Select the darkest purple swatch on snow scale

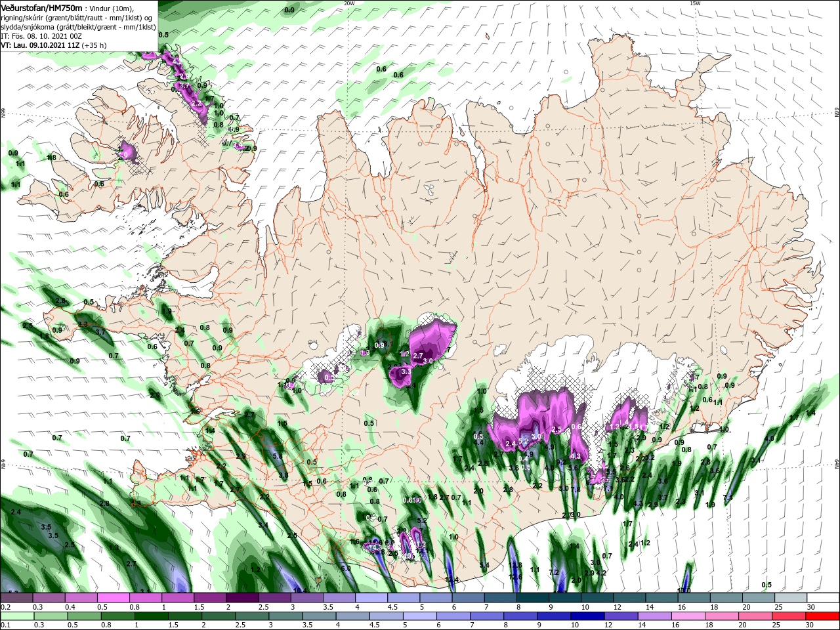click(243, 598)
